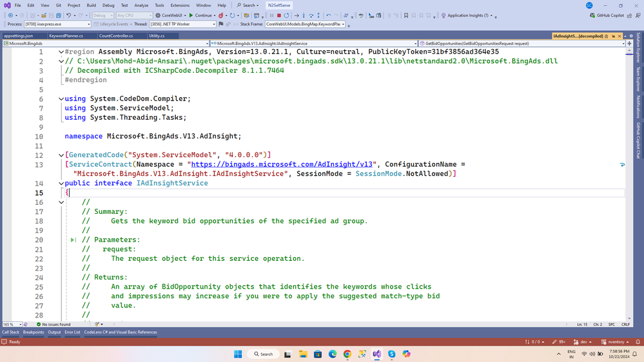Viewport: 644px width, 362px height.
Task: Open the Search box in title bar
Action: point(248,5)
